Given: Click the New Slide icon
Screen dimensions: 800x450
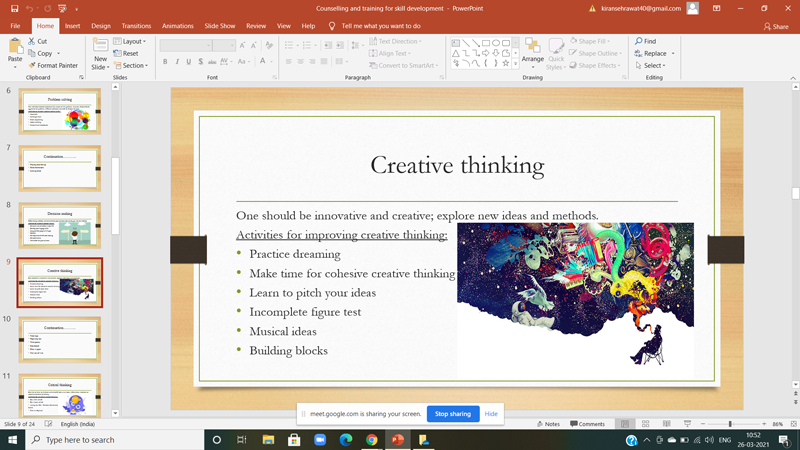Looking at the screenshot, I should (x=100, y=47).
